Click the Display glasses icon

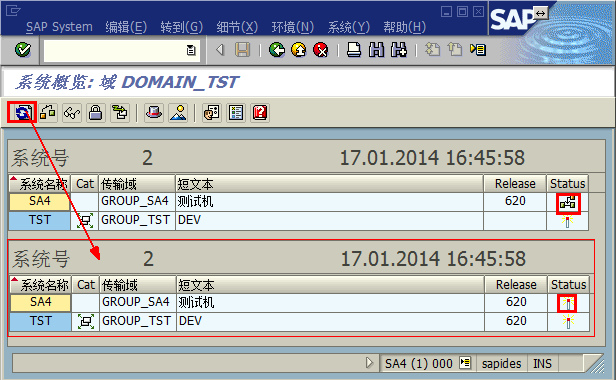[x=72, y=113]
